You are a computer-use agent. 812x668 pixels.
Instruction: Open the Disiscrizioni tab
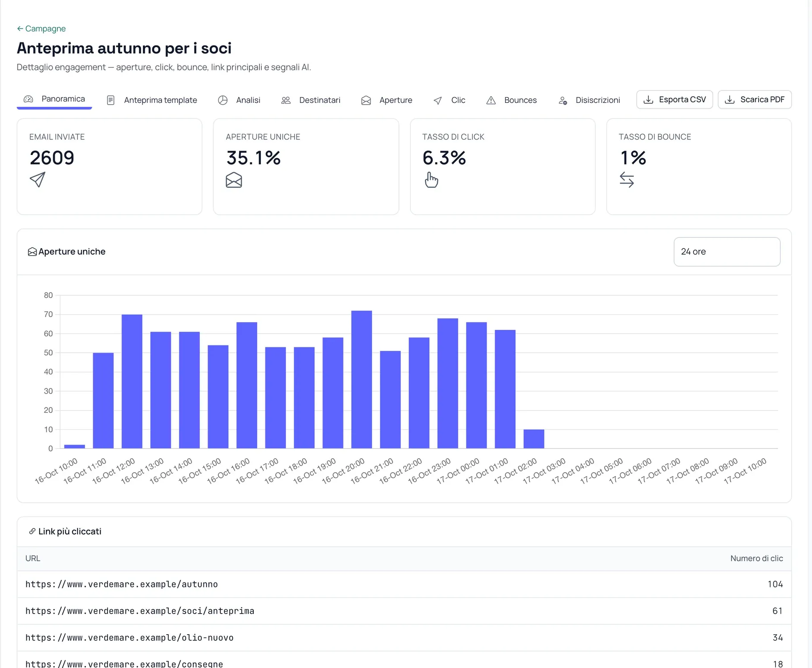(589, 100)
